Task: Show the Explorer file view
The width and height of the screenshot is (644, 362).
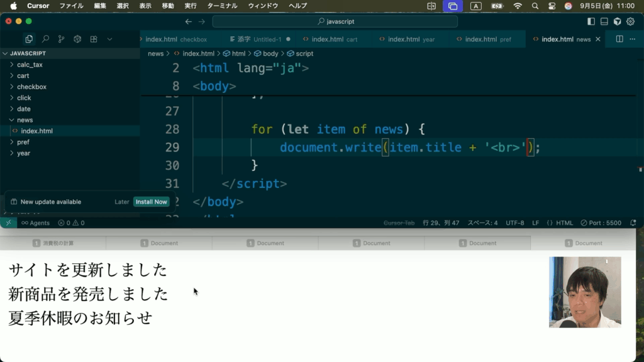Action: [x=29, y=39]
